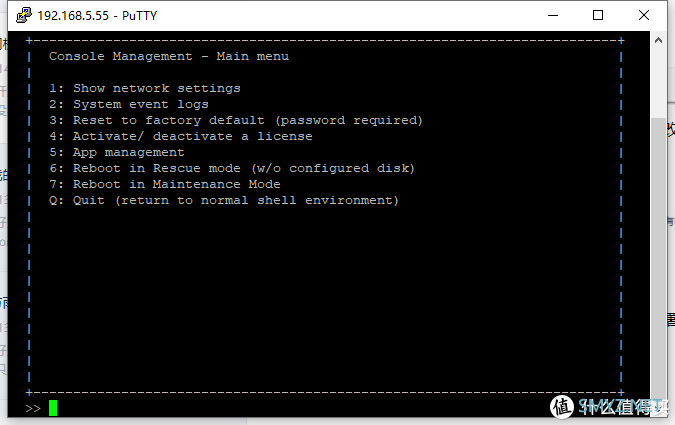
Task: Click 'Activate/ deactivate a license' line
Action: (x=181, y=136)
